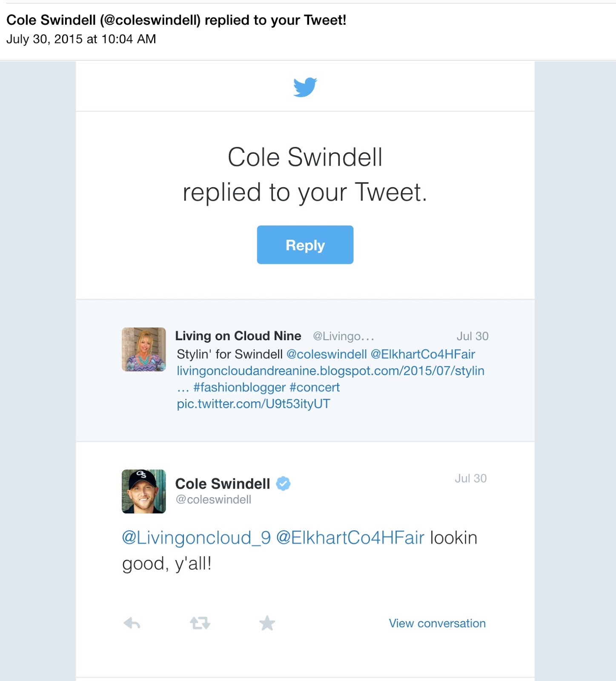Click the verified badge next to Cole Swindell

pos(284,484)
